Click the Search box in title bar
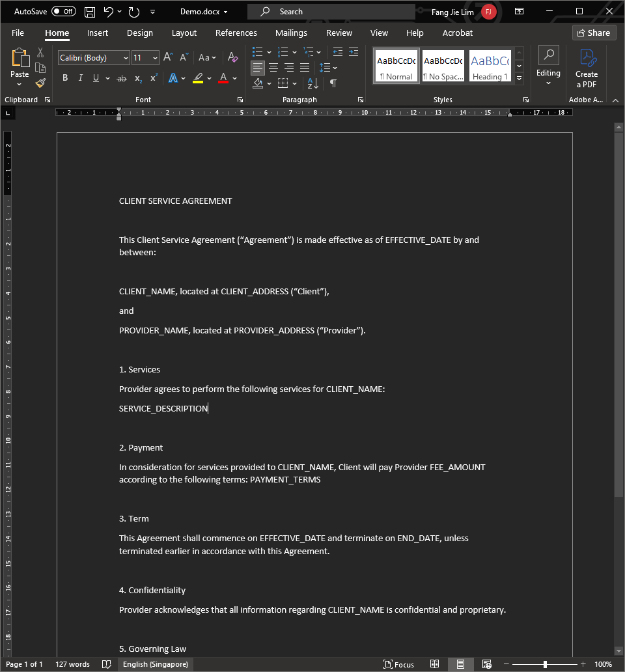This screenshot has width=625, height=672. coord(331,12)
